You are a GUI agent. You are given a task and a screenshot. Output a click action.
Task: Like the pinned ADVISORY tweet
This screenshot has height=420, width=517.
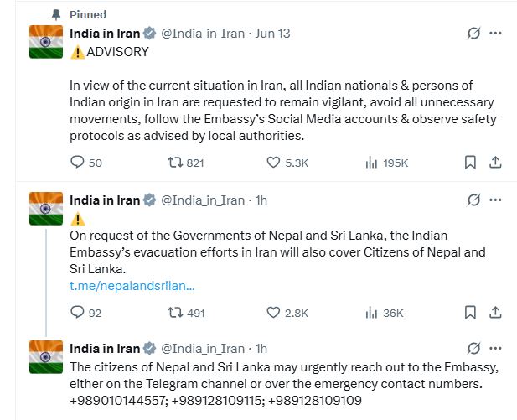[273, 163]
